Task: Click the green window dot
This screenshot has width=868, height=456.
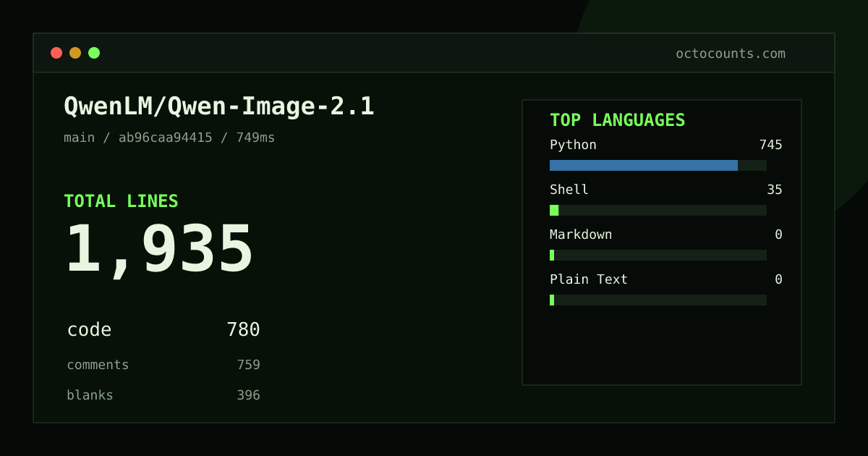Action: point(94,53)
